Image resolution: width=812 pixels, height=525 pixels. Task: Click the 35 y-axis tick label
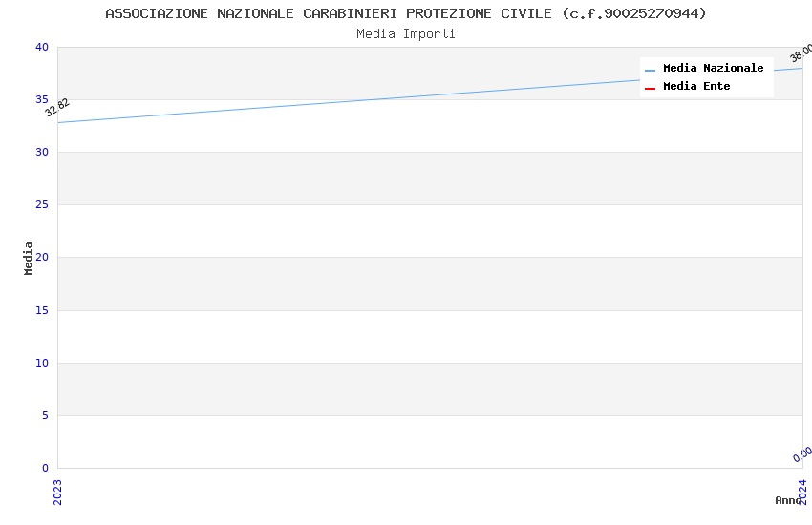(x=41, y=100)
